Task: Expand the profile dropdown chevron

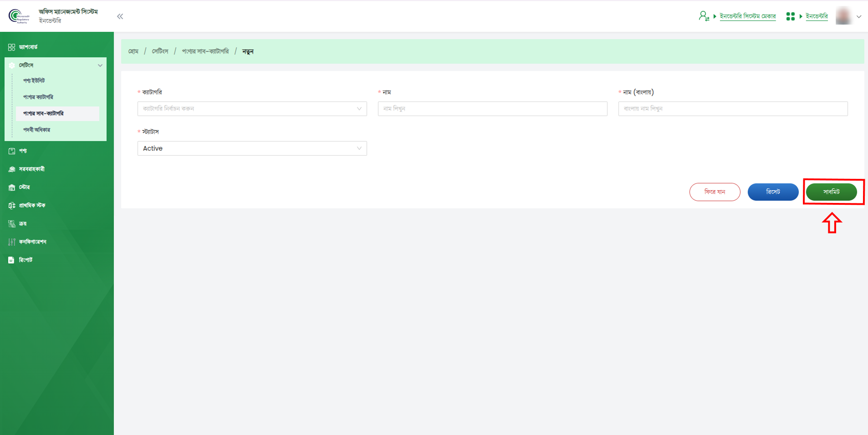Action: (859, 16)
